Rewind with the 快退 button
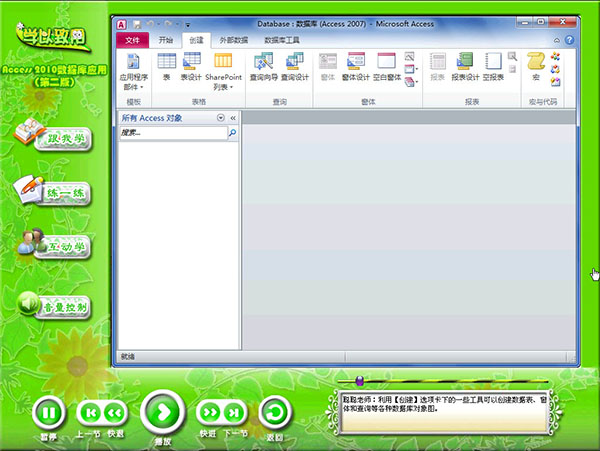This screenshot has width=600, height=451. (x=114, y=413)
